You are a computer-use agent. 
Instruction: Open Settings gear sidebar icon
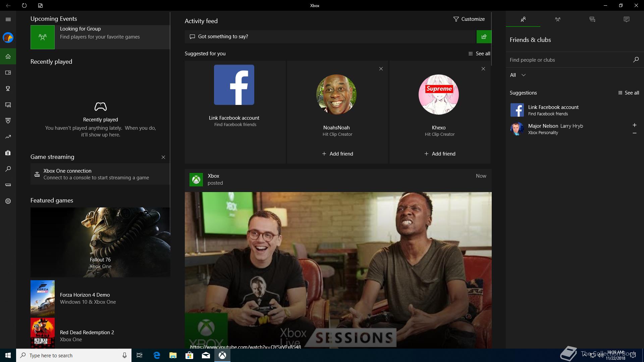tap(8, 201)
